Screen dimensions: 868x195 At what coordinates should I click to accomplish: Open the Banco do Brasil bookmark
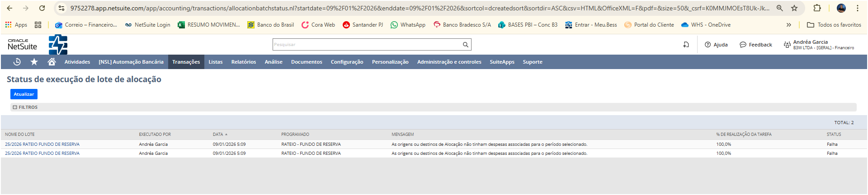[x=270, y=25]
